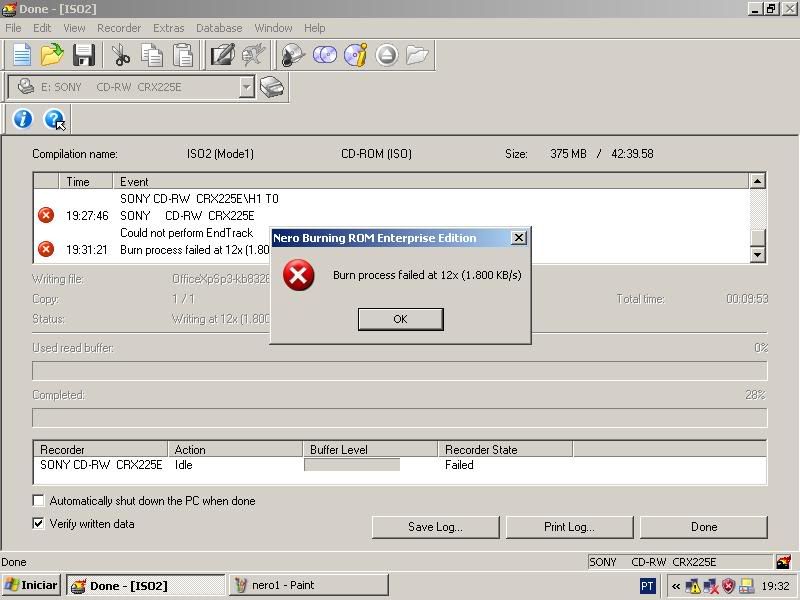Click the Done button
This screenshot has width=800, height=600.
704,527
